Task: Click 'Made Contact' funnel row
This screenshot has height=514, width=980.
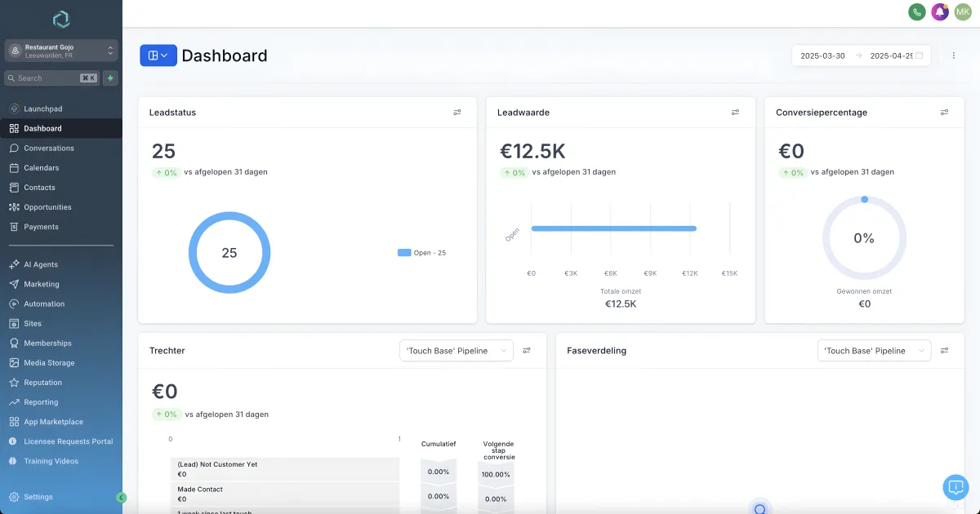Action: pos(285,494)
